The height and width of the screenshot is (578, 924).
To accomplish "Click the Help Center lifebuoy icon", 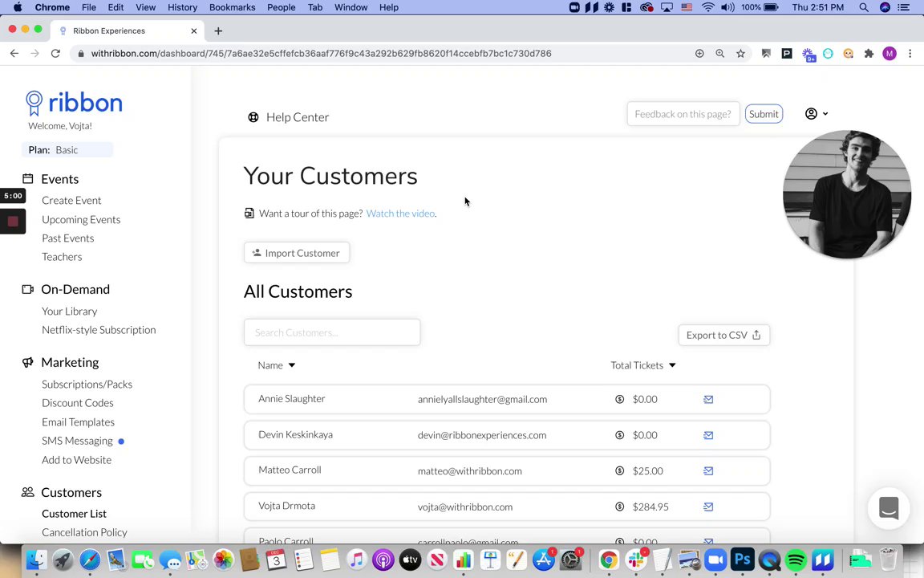I will 253,117.
